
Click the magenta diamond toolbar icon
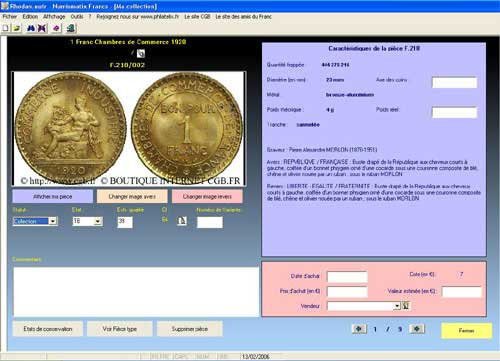pyautogui.click(x=56, y=28)
